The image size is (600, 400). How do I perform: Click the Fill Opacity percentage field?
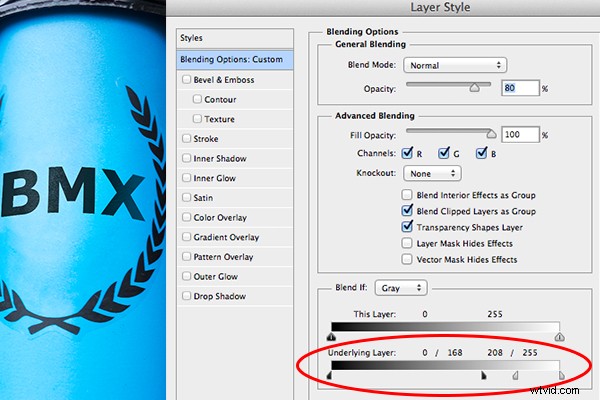point(520,135)
